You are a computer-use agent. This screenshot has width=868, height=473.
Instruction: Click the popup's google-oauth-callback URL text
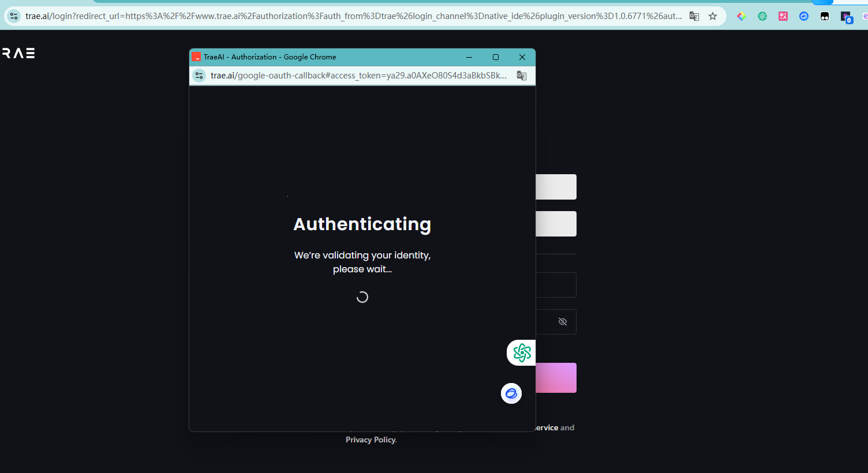(358, 76)
